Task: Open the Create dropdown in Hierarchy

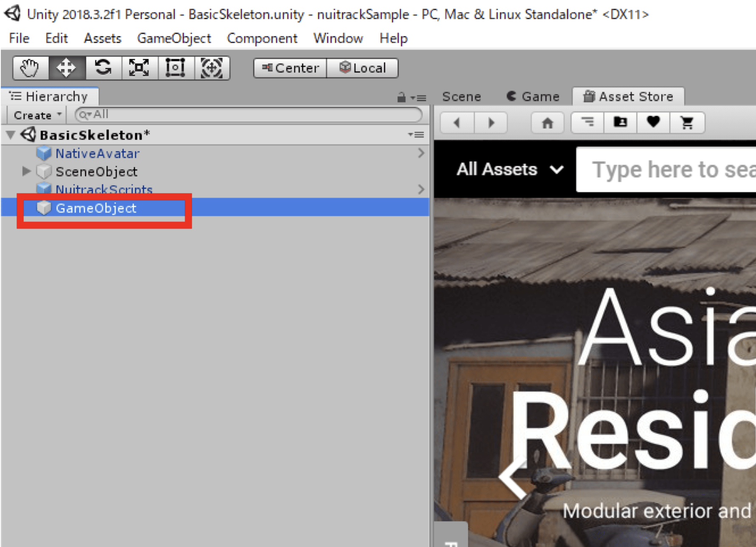Action: (x=37, y=115)
